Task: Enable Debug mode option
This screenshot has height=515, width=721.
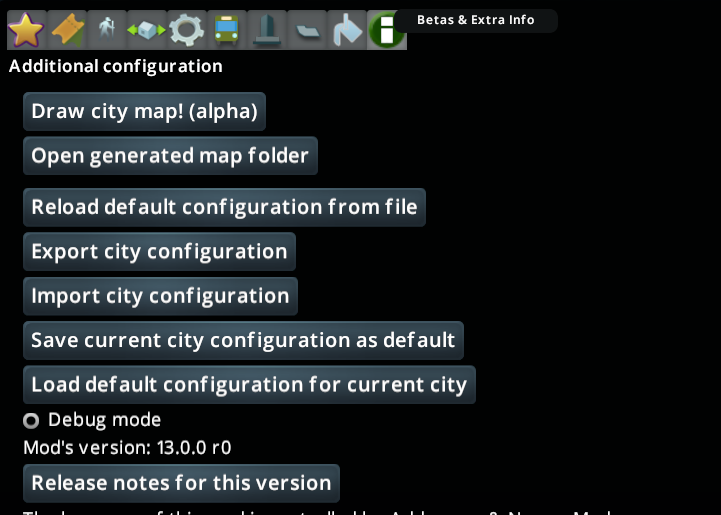Action: coord(32,421)
